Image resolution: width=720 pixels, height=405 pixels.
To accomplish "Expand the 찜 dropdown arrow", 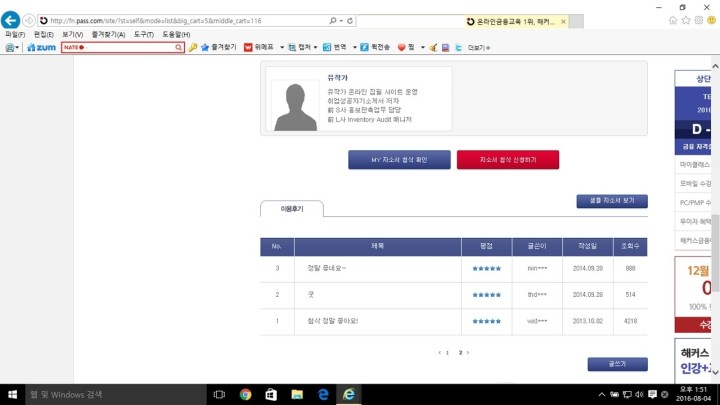I will [x=422, y=47].
